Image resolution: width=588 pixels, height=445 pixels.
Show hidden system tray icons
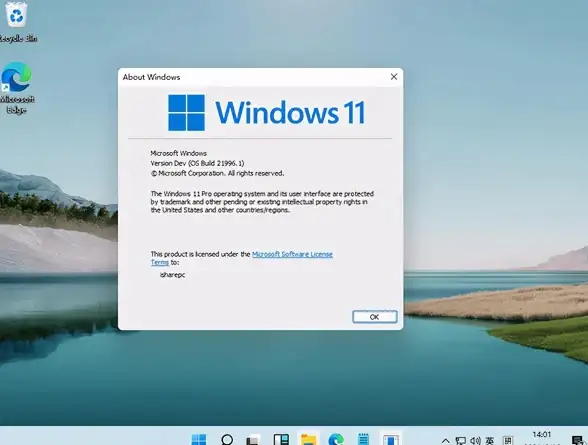(445, 441)
